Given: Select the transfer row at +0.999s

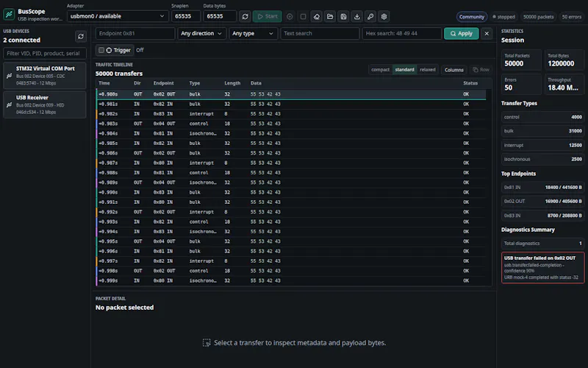Looking at the screenshot, I should tap(291, 280).
